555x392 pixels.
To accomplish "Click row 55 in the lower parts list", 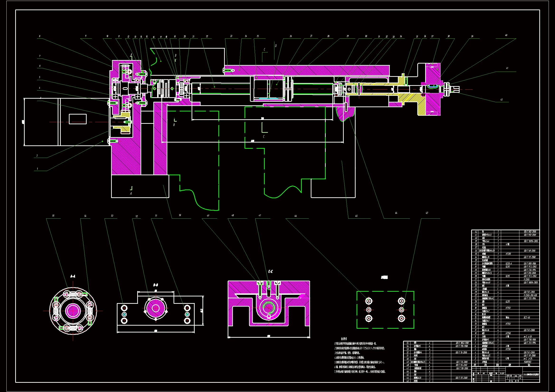I will click(x=437, y=343).
